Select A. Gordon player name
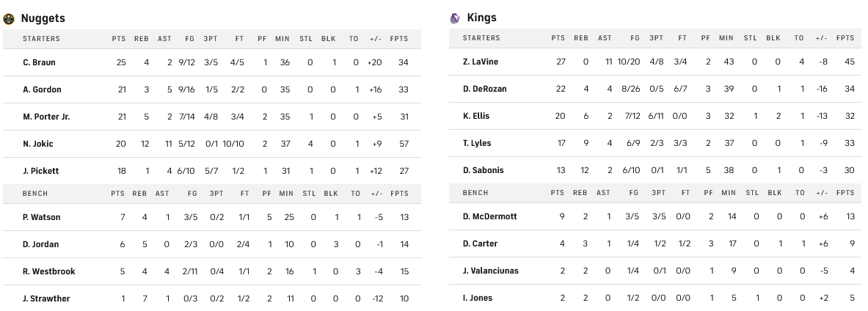Image resolution: width=868 pixels, height=311 pixels. (x=42, y=89)
